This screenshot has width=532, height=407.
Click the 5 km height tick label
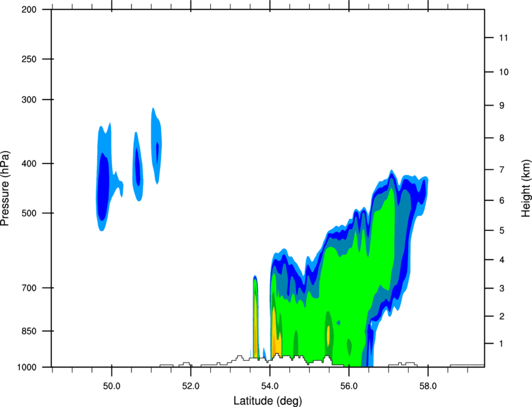(502, 230)
